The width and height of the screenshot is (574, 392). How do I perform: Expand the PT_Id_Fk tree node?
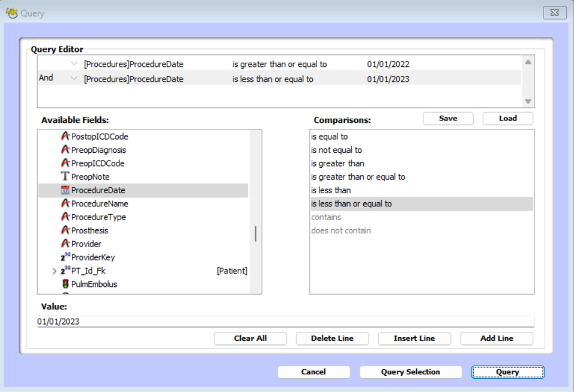(54, 271)
